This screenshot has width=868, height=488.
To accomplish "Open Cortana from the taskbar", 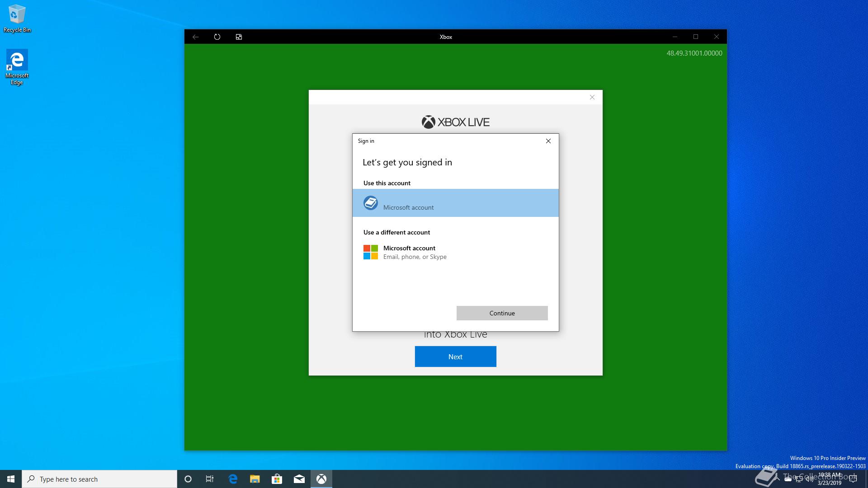I will 188,479.
